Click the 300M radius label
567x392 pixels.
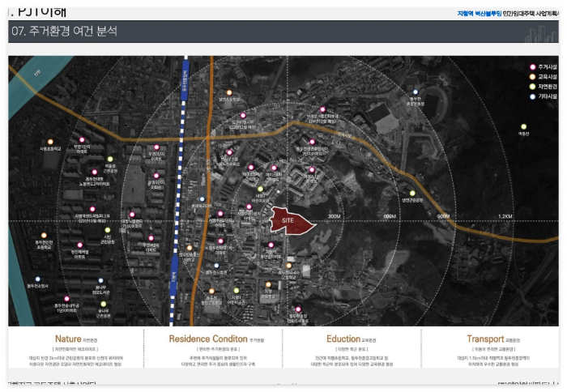point(334,216)
